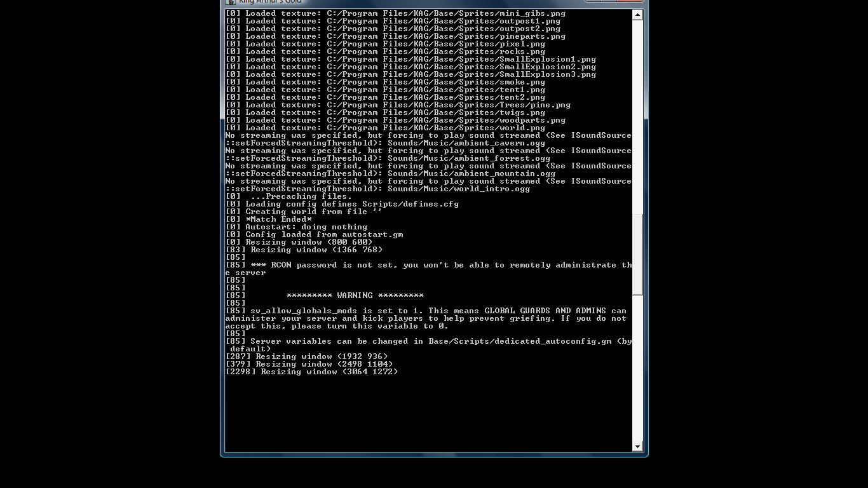Click 'Resizing window (3064 1272)' line
Image resolution: width=868 pixels, height=488 pixels.
tap(311, 372)
